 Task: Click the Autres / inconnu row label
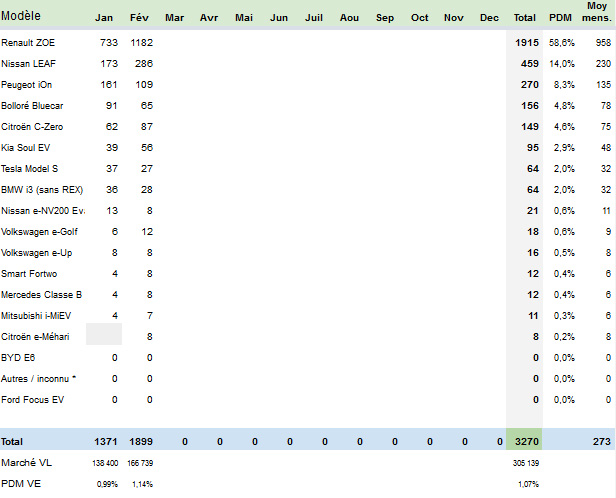click(38, 379)
